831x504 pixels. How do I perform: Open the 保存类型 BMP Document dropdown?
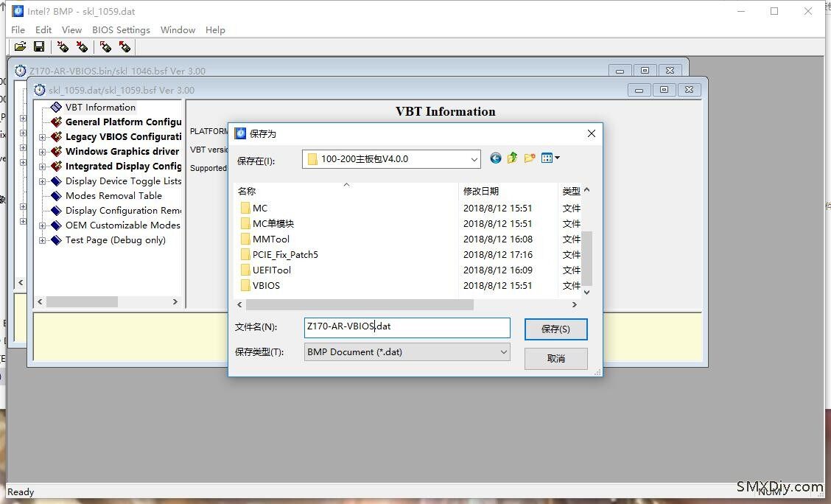[503, 352]
